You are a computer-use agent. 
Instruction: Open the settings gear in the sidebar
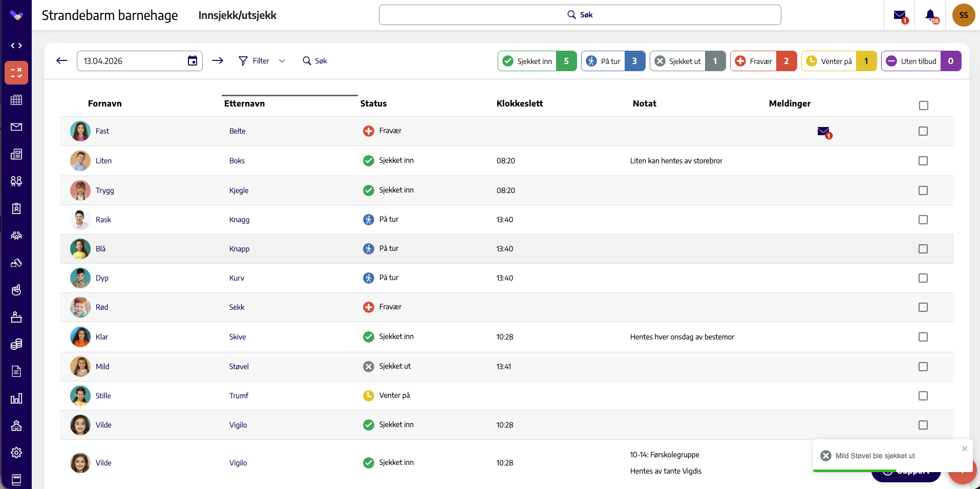[x=16, y=453]
